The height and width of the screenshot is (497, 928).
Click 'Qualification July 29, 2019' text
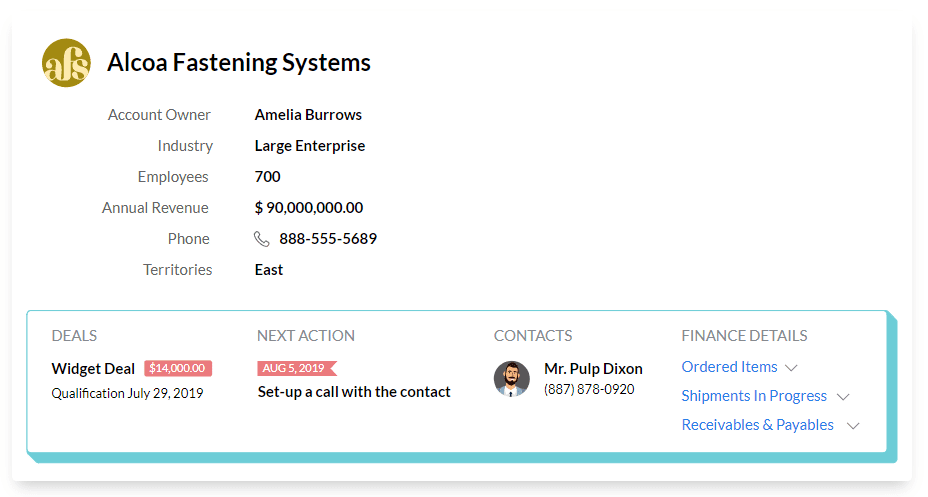coord(127,393)
